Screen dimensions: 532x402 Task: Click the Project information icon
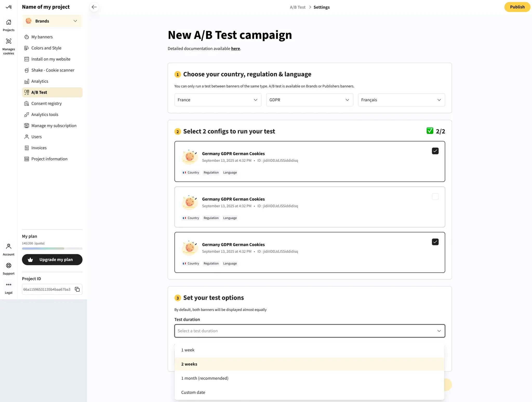(26, 159)
